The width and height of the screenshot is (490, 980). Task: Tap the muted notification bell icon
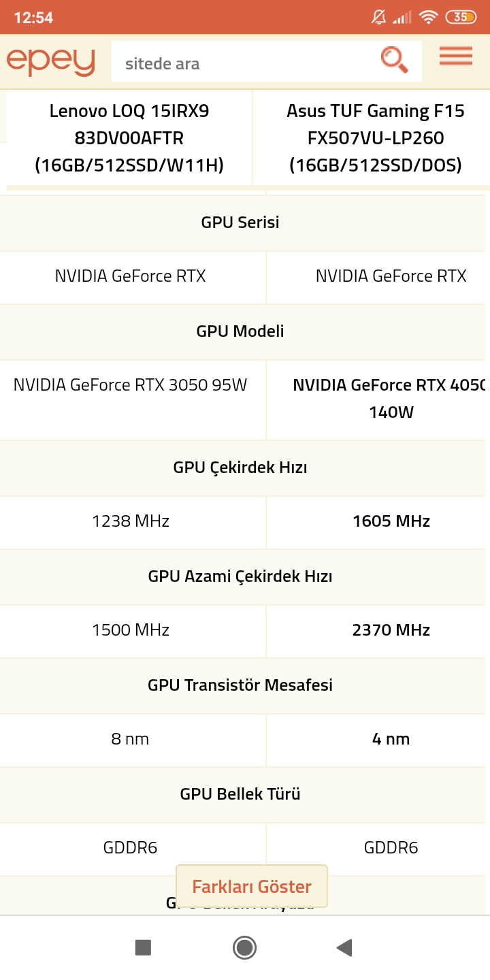point(379,18)
